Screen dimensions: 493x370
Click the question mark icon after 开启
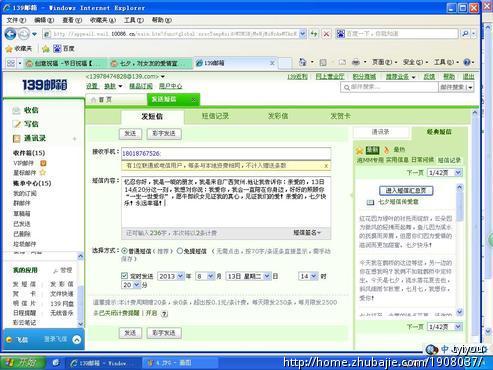click(x=164, y=313)
